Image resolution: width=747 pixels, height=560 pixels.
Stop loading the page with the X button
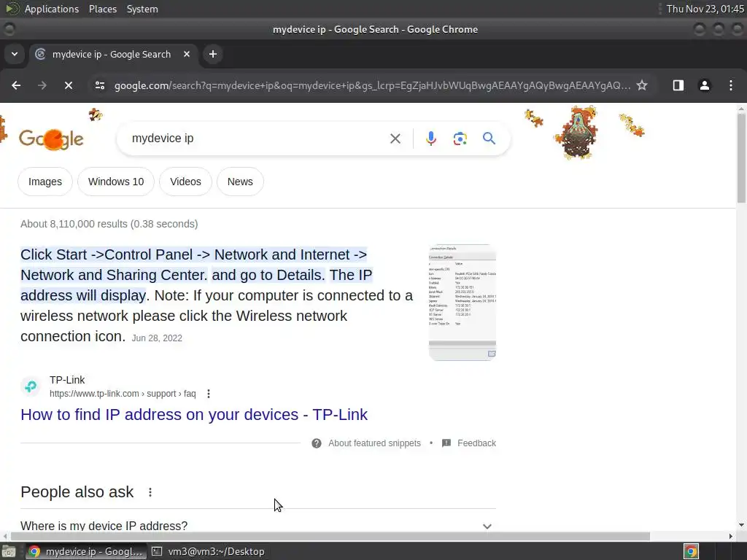[68, 85]
